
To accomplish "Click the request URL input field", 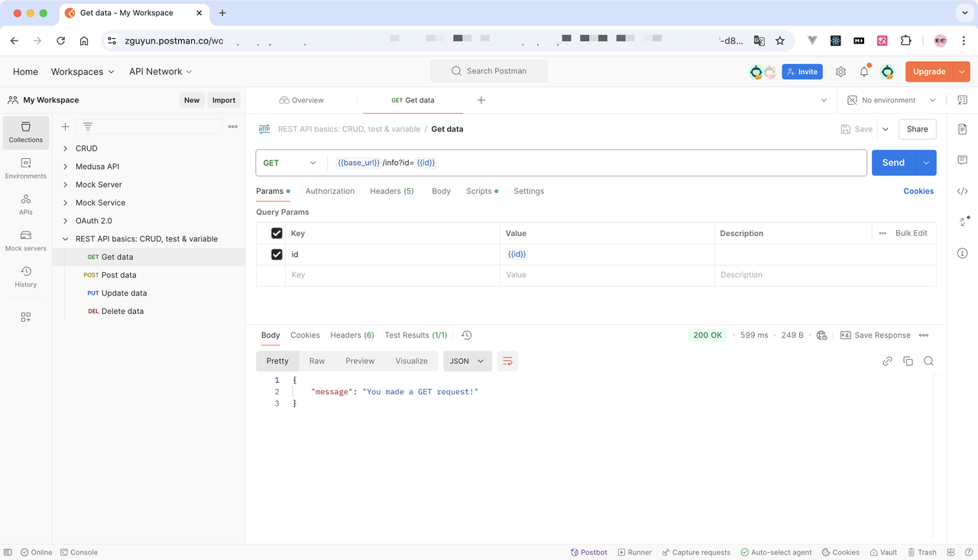I will 596,163.
